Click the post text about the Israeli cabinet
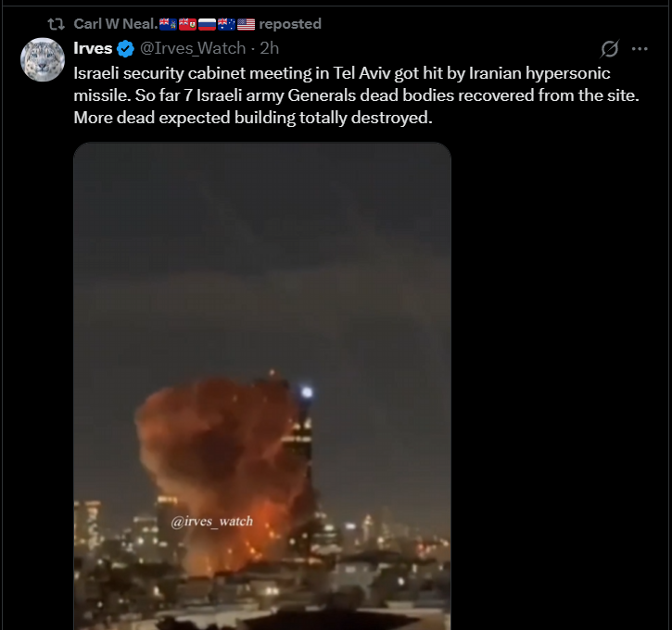The width and height of the screenshot is (672, 630). [356, 95]
